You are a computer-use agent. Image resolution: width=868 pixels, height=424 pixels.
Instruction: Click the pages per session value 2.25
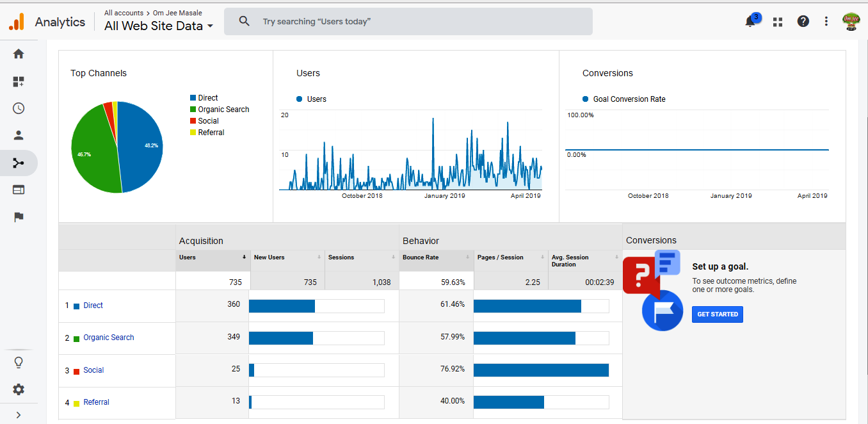533,282
